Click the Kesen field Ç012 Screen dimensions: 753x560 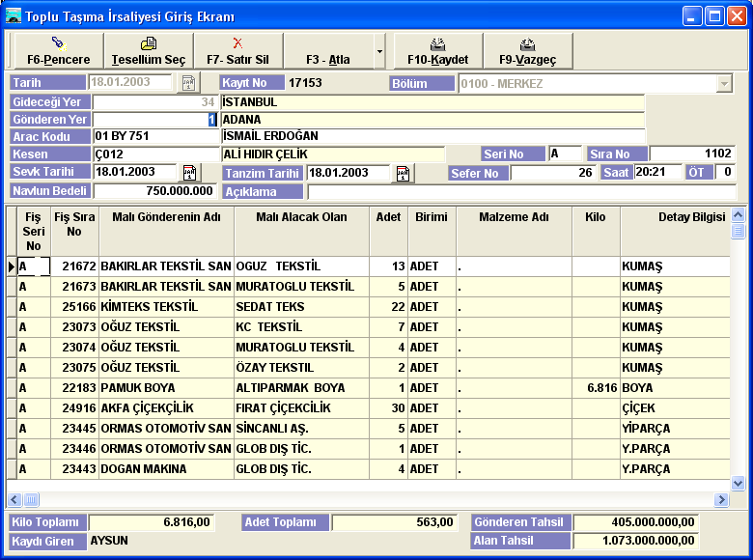(x=155, y=154)
